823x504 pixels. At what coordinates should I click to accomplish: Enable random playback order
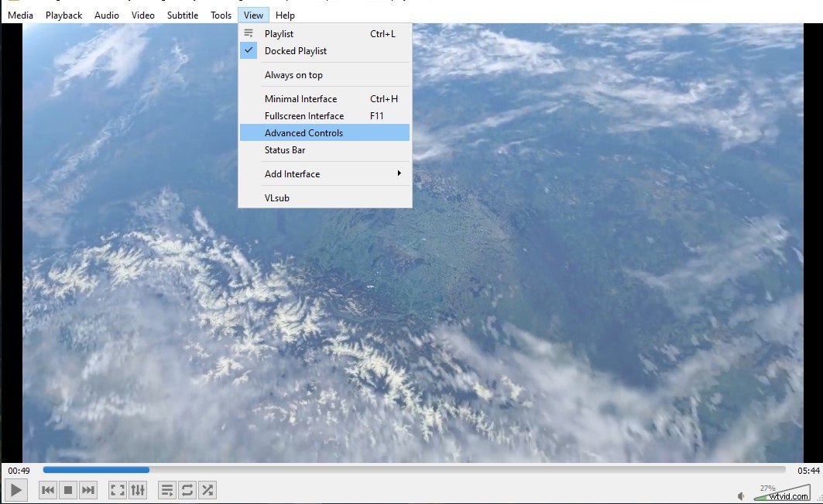(x=207, y=489)
